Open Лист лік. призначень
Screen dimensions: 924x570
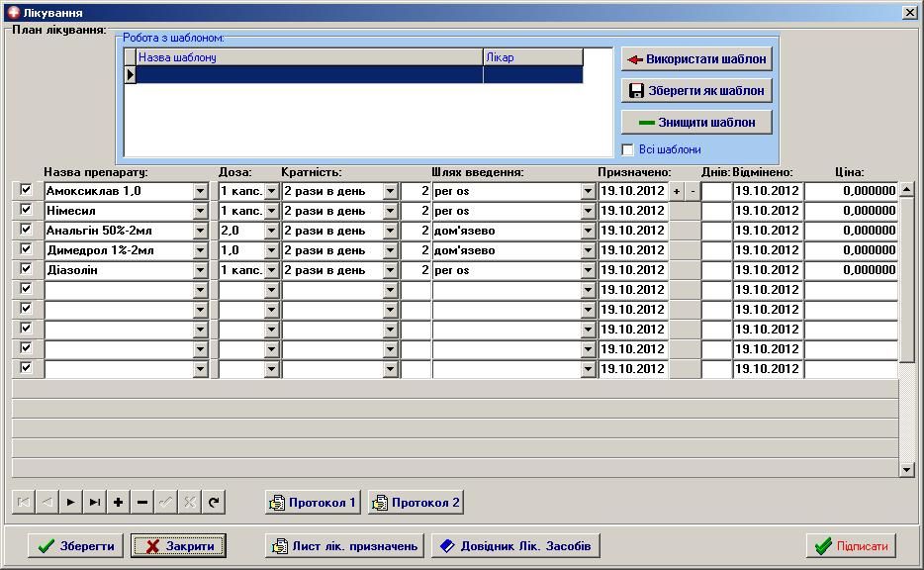[x=344, y=546]
